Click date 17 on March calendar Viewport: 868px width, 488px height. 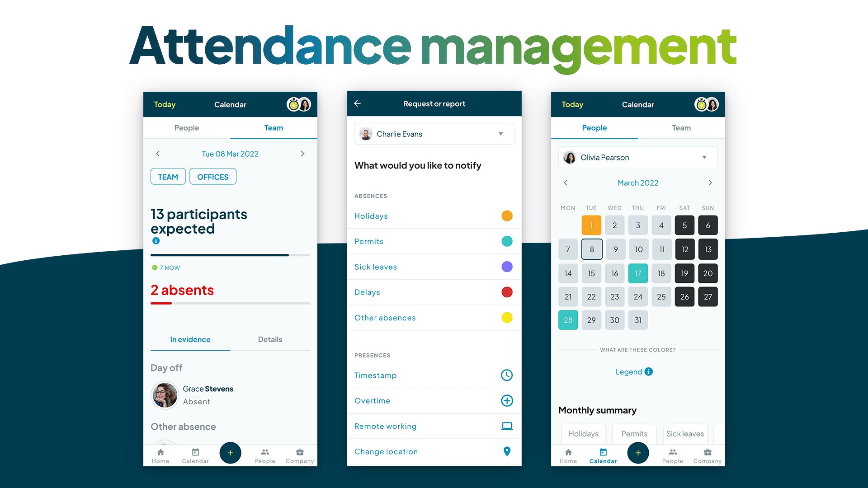pyautogui.click(x=638, y=273)
